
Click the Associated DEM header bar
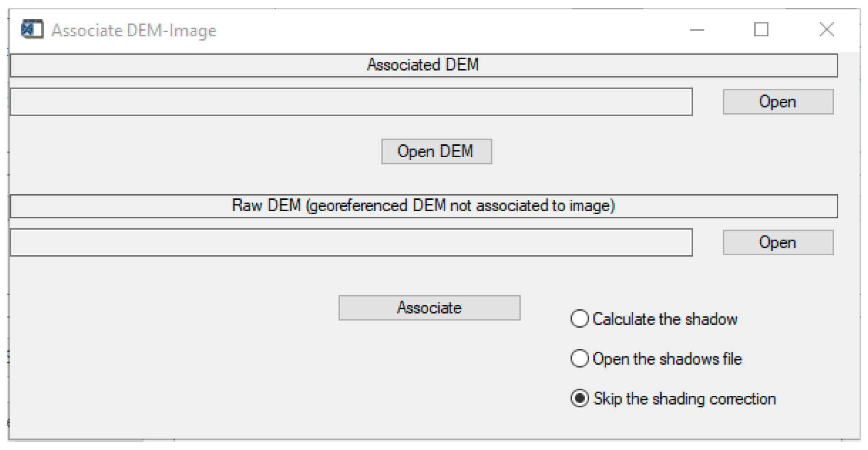(423, 65)
